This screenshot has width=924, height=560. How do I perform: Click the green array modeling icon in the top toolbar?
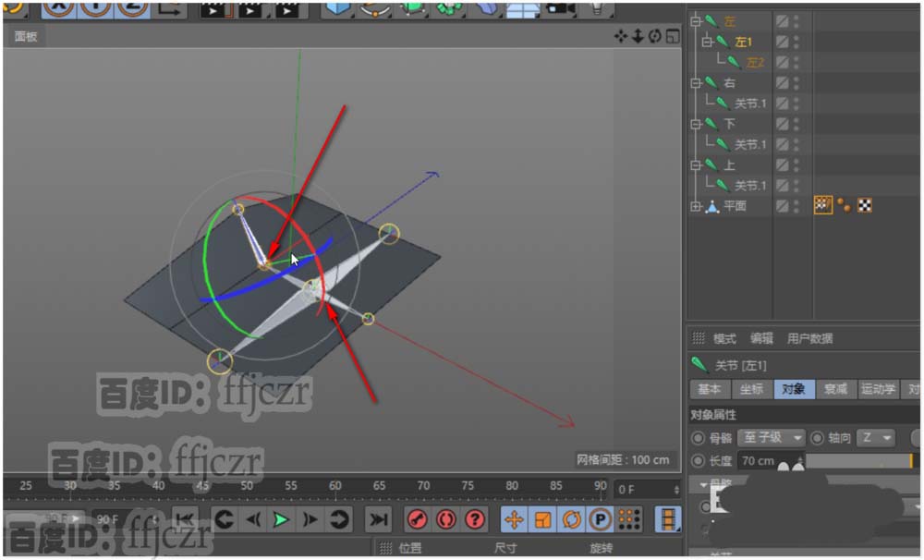[x=450, y=9]
